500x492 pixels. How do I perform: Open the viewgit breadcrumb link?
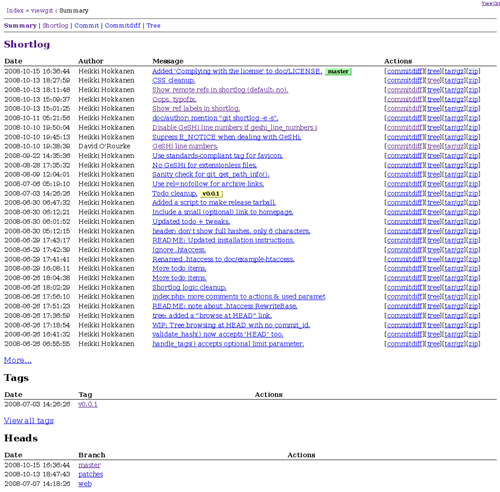(42, 11)
